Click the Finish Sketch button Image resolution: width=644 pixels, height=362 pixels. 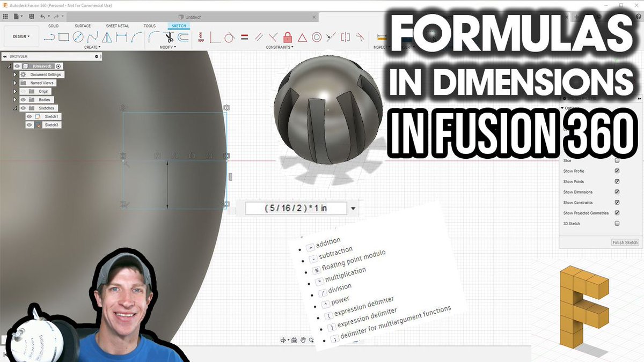pos(625,242)
